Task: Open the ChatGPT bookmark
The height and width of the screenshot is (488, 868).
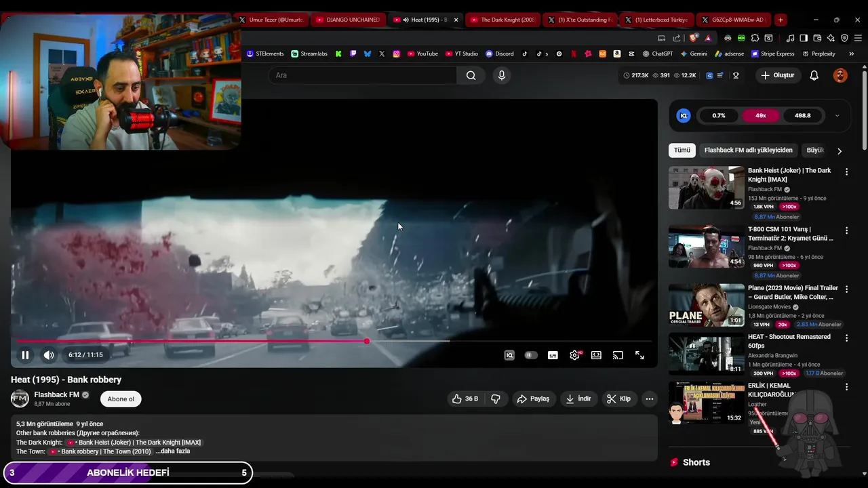Action: pos(658,54)
